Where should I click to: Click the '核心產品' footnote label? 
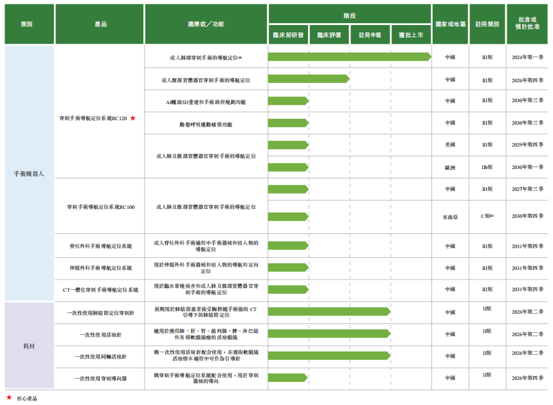tap(27, 398)
